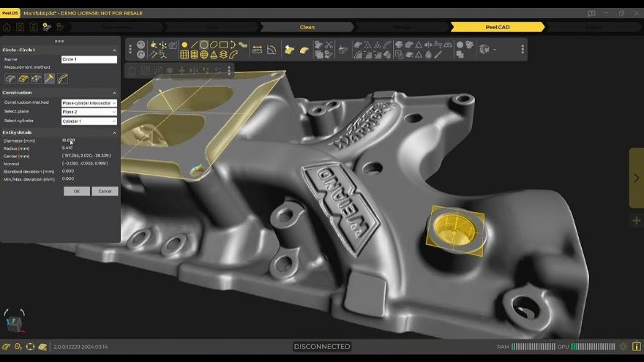
Task: Select the Cone entity tool
Action: click(214, 54)
